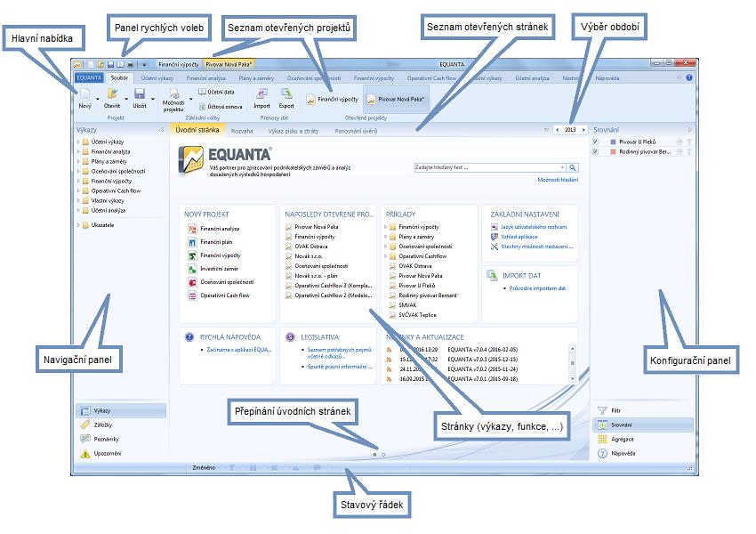The image size is (756, 534).
Task: Go to previous period before 2013
Action: [558, 130]
